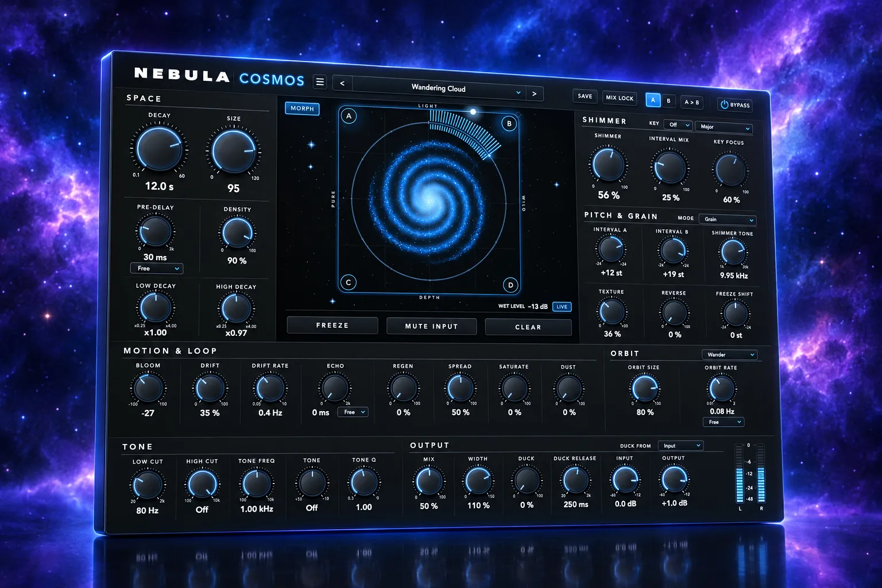The height and width of the screenshot is (588, 882).
Task: Open the Duck From Input dropdown
Action: (x=680, y=446)
